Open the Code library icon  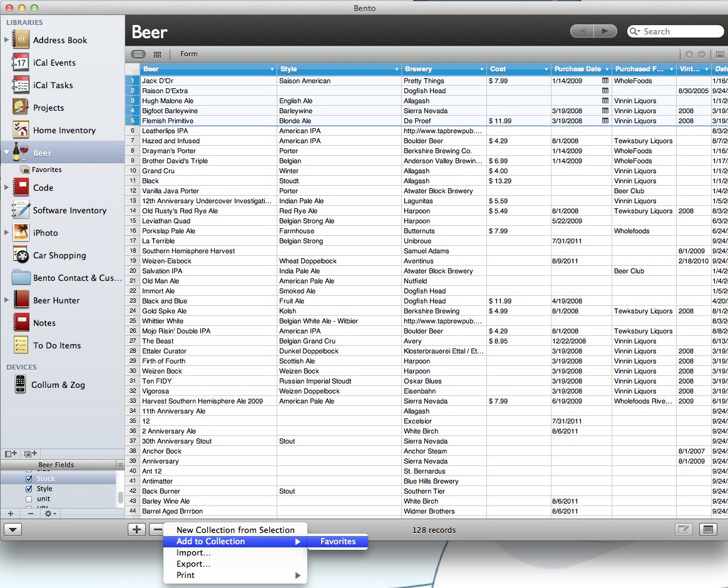click(x=21, y=188)
